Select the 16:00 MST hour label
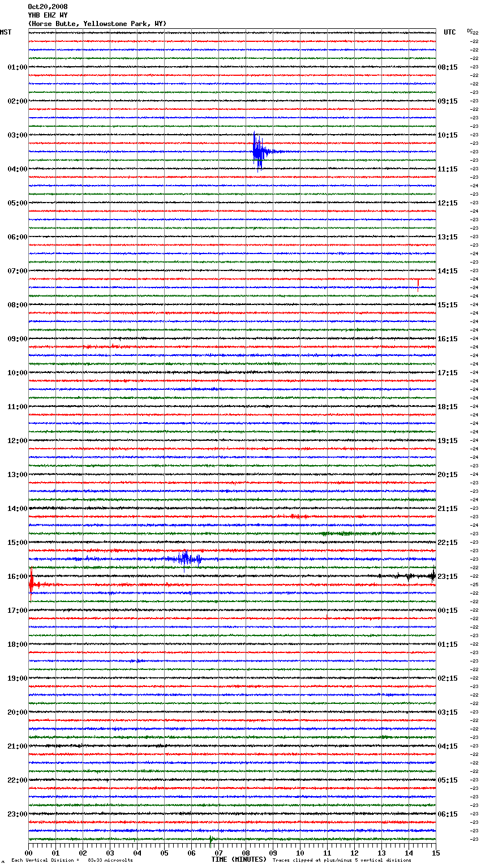481x868 pixels. [18, 577]
